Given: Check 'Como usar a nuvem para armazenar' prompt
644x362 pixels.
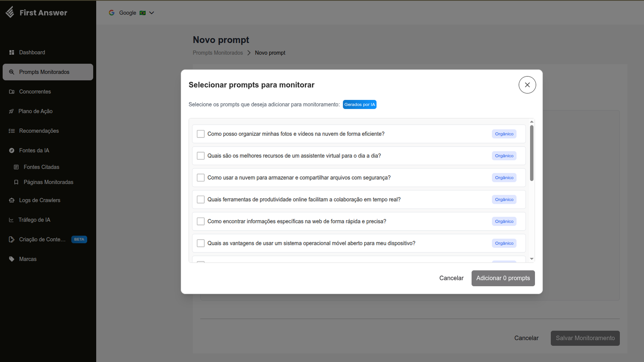Looking at the screenshot, I should [201, 178].
